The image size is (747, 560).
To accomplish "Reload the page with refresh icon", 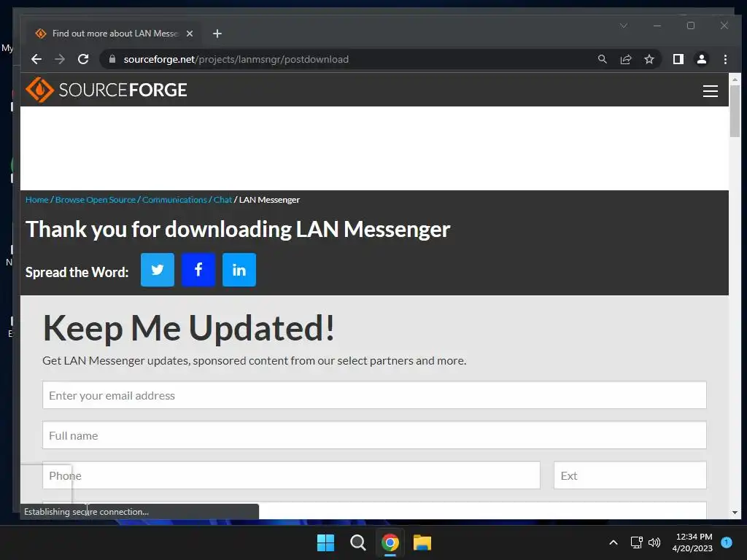I will point(83,59).
